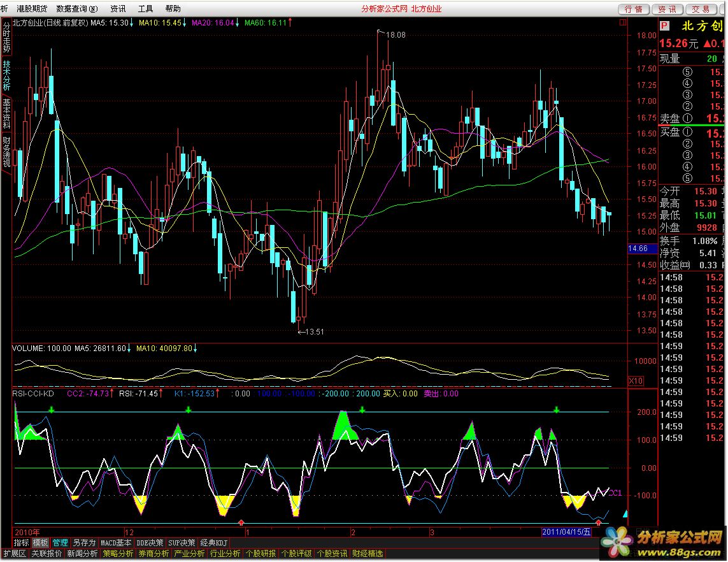Click the arrow beside volume MA5 26811.60

[129, 349]
